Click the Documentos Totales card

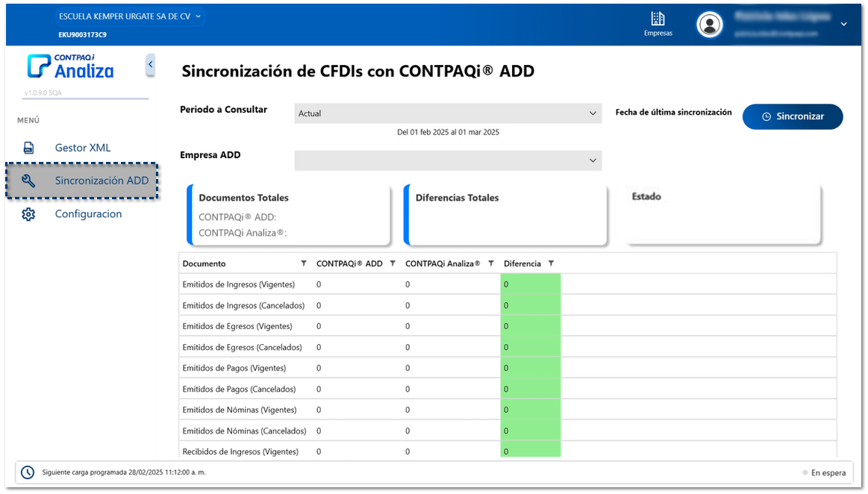point(288,215)
